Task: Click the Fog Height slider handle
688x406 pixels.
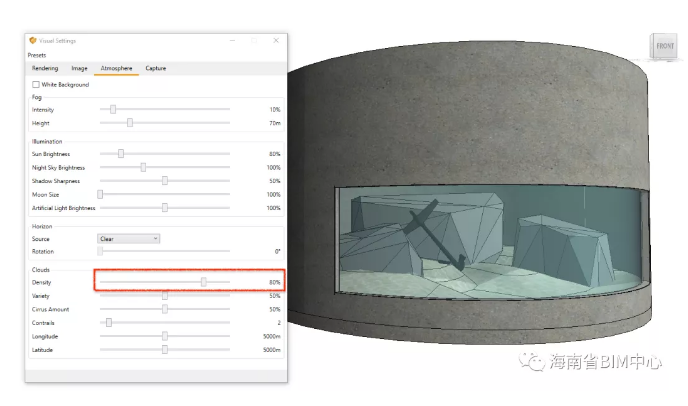Action: click(130, 123)
